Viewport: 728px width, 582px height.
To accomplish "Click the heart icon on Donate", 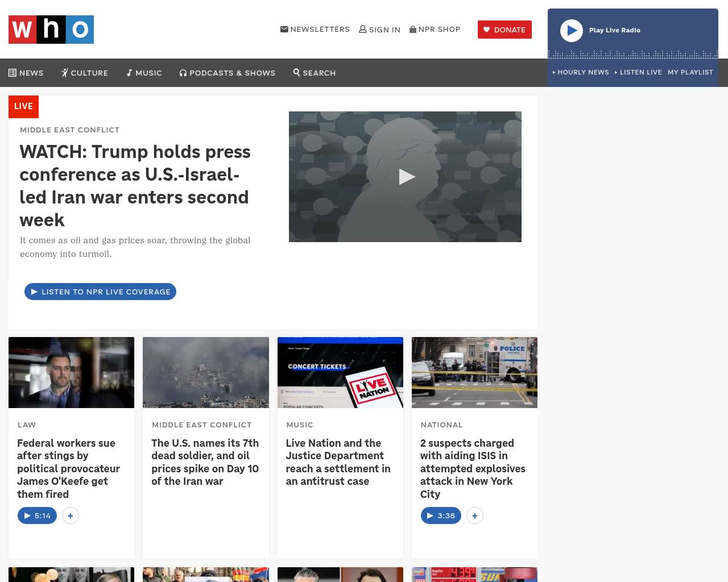I will point(486,30).
